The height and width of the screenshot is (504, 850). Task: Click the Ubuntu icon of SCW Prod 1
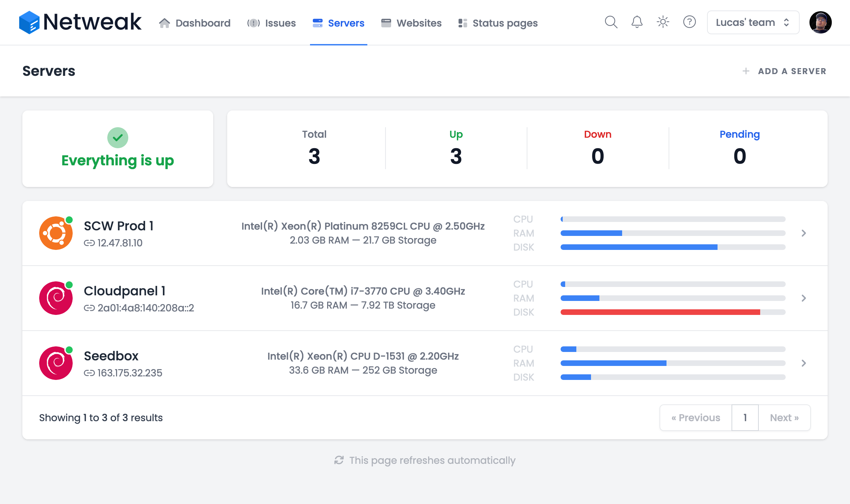pos(56,233)
